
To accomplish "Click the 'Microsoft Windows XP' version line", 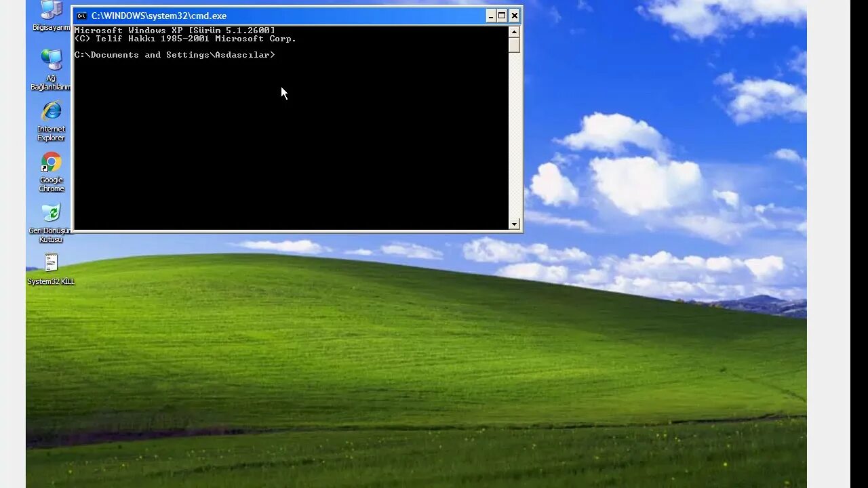I will tap(175, 30).
